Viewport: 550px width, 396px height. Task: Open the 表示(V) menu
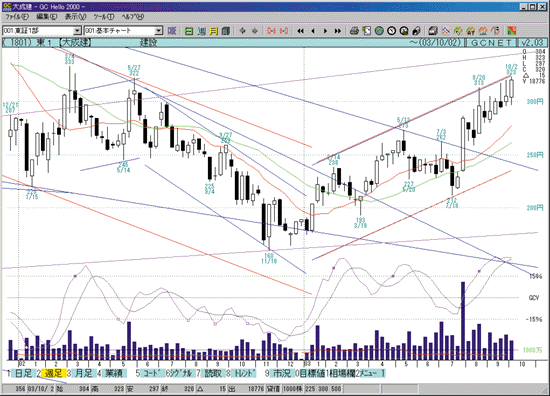tap(75, 17)
